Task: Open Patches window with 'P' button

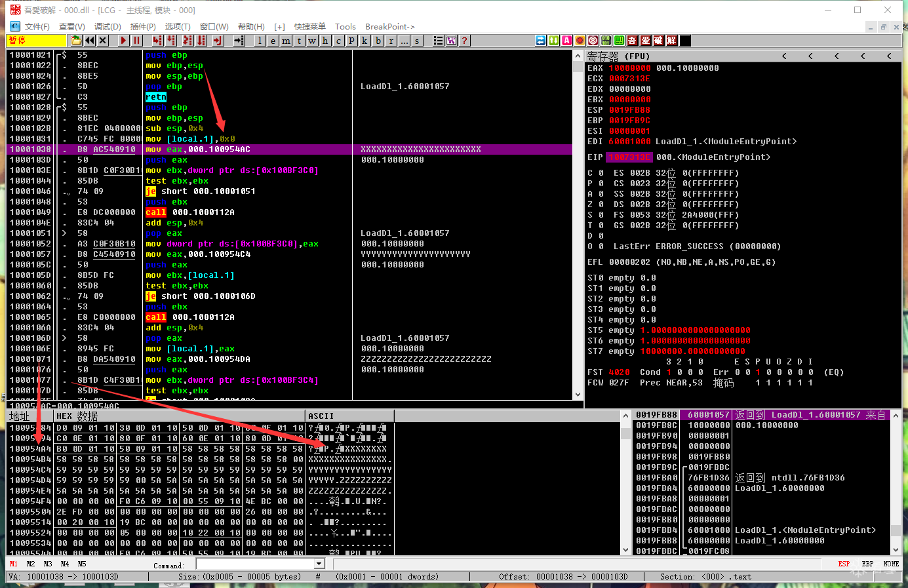Action: pos(352,41)
